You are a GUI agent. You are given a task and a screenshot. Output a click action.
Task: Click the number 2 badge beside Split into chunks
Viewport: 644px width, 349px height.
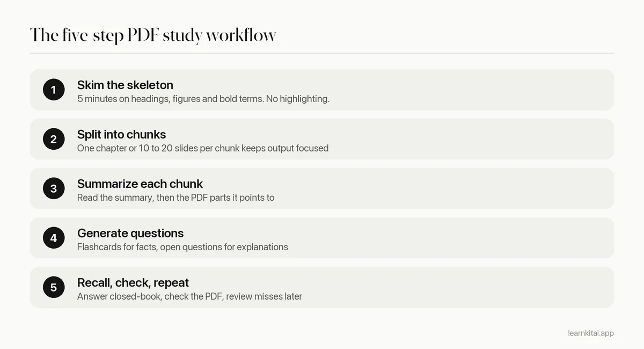pyautogui.click(x=54, y=139)
